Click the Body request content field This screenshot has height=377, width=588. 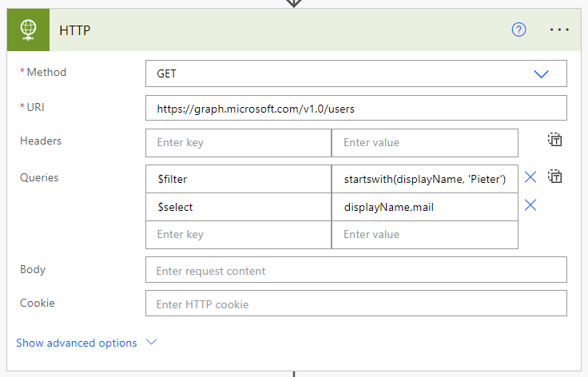click(356, 270)
